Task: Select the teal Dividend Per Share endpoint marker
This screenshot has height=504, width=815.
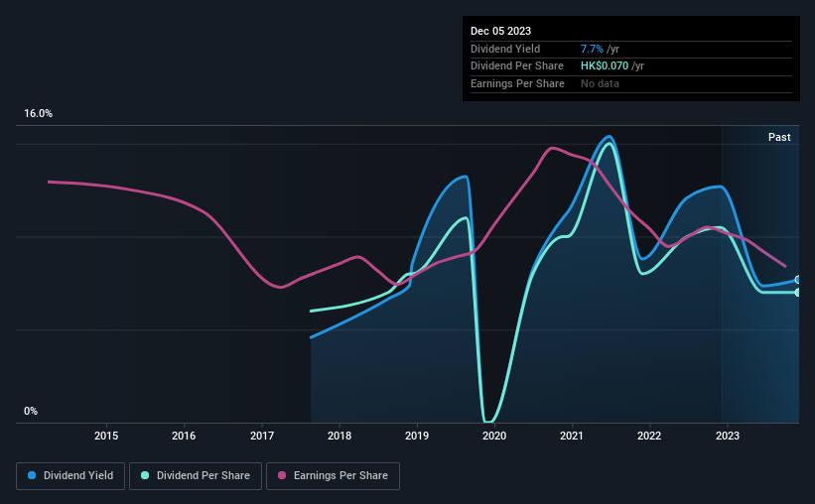Action: [x=798, y=293]
